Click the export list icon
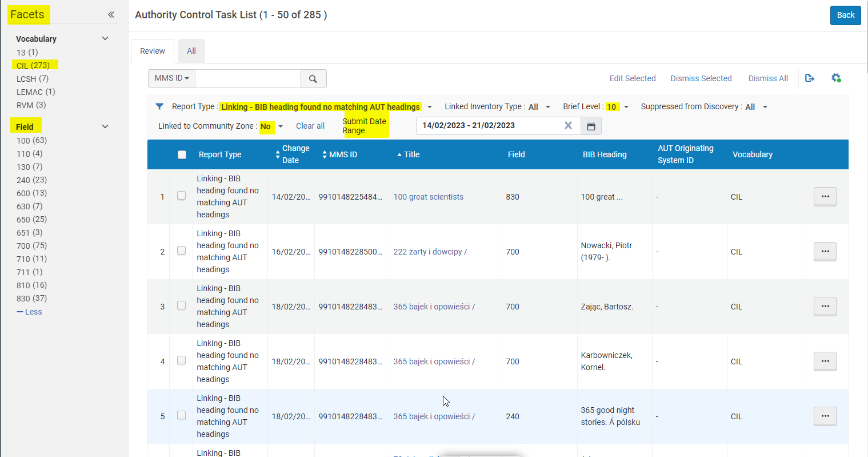 pos(810,78)
